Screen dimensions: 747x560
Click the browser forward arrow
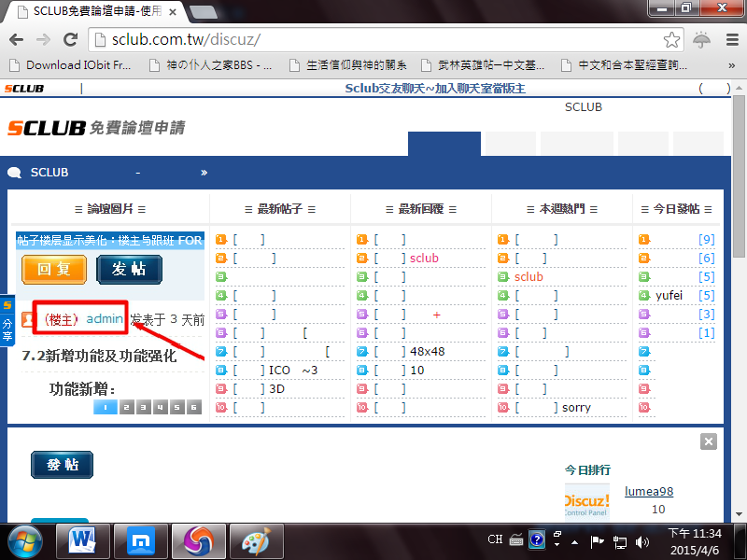pyautogui.click(x=43, y=39)
